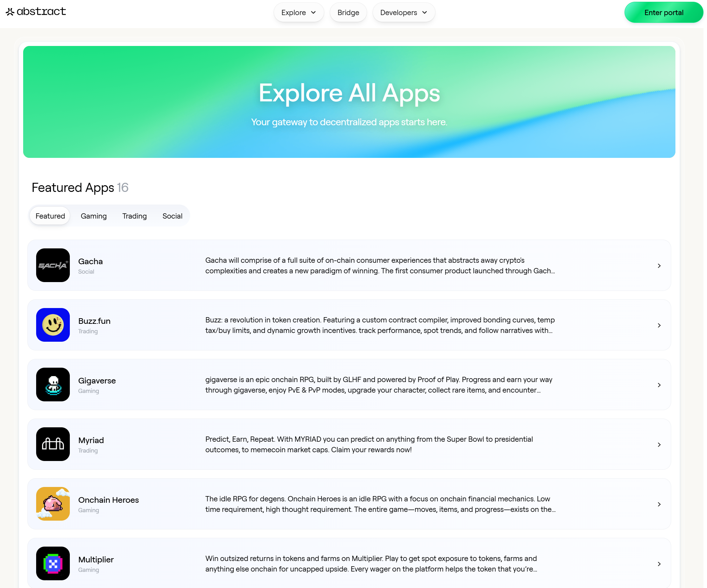Click the Myriad row right arrow
The width and height of the screenshot is (707, 588).
pyautogui.click(x=659, y=445)
